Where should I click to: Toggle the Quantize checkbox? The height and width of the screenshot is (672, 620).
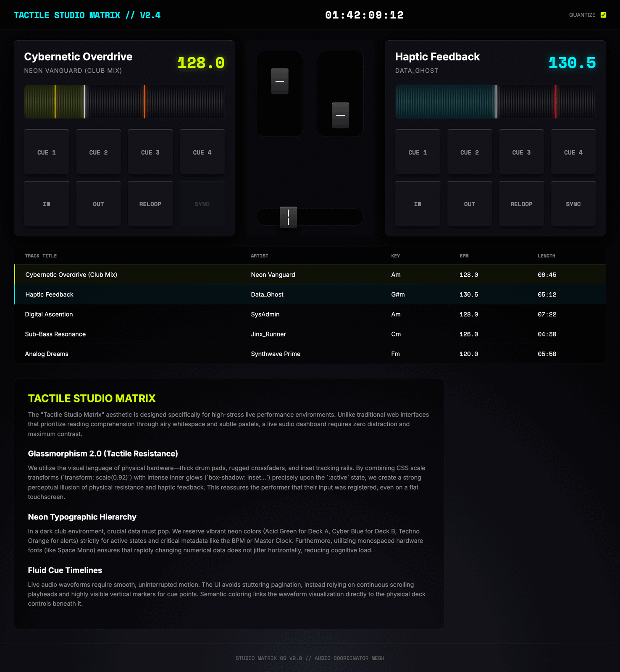point(603,15)
